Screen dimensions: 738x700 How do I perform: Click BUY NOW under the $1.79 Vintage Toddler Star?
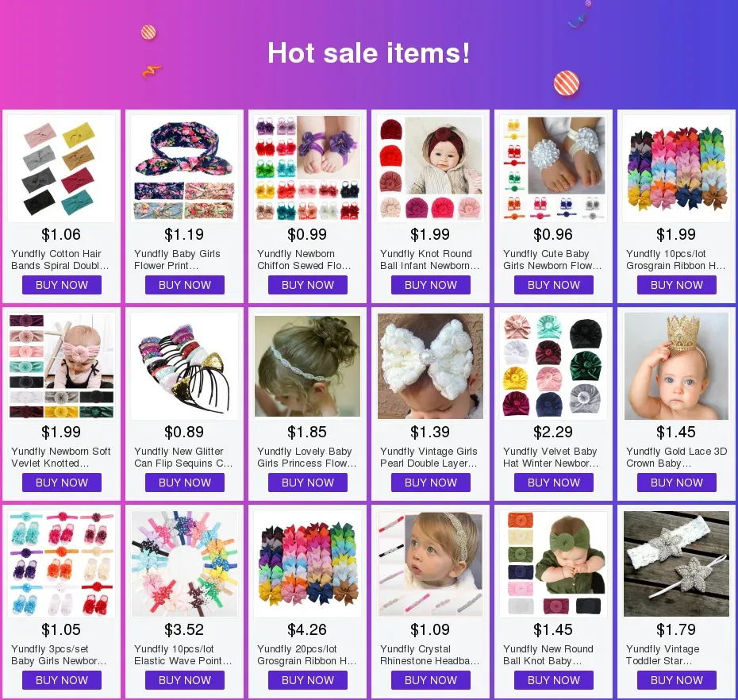pos(677,680)
